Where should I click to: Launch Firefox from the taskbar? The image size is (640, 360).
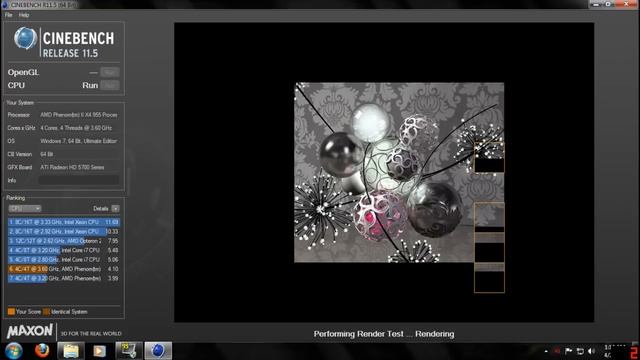point(42,351)
